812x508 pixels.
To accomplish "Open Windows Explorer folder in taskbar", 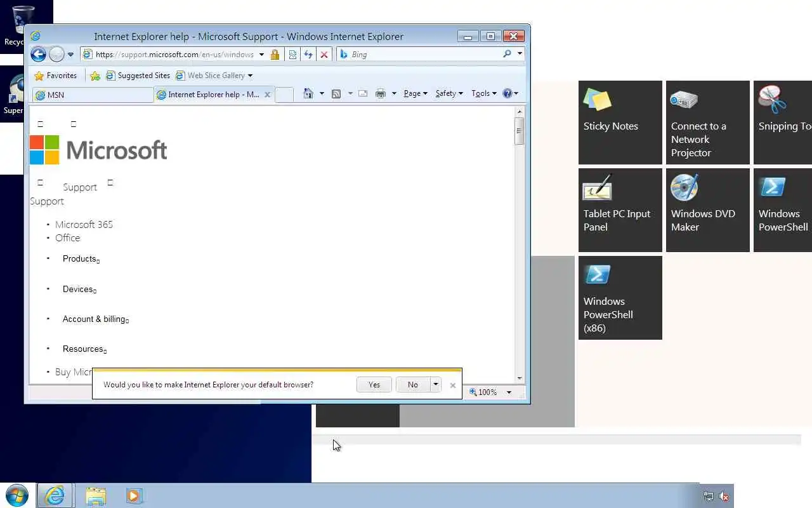I will point(96,495).
